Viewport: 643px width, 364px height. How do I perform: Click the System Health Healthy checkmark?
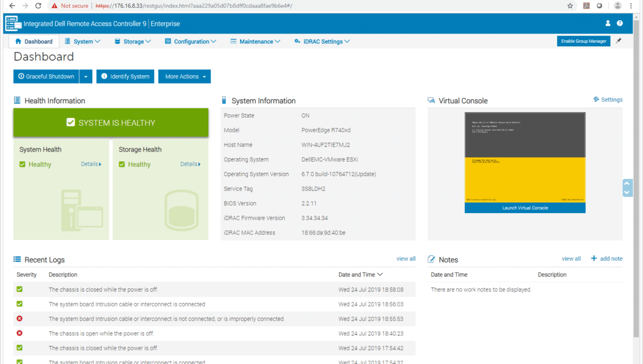[x=22, y=164]
